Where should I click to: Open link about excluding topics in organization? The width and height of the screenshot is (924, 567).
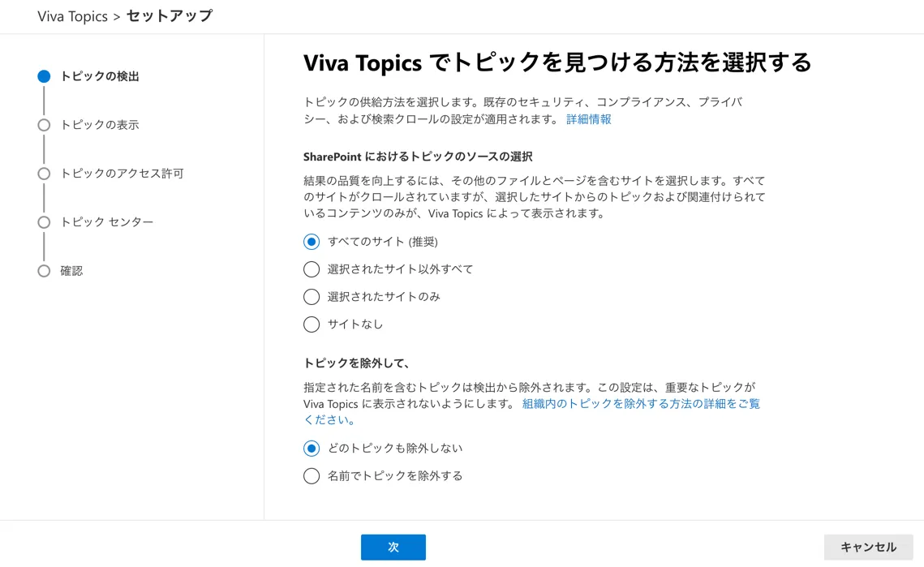pyautogui.click(x=641, y=403)
